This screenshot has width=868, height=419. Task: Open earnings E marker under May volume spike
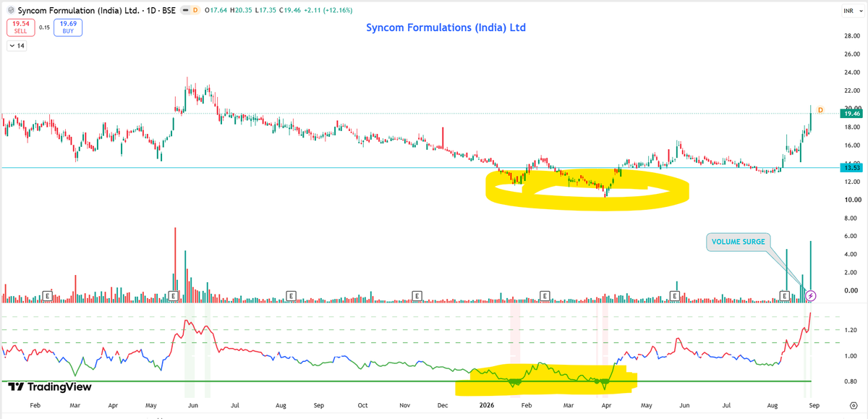(x=173, y=295)
